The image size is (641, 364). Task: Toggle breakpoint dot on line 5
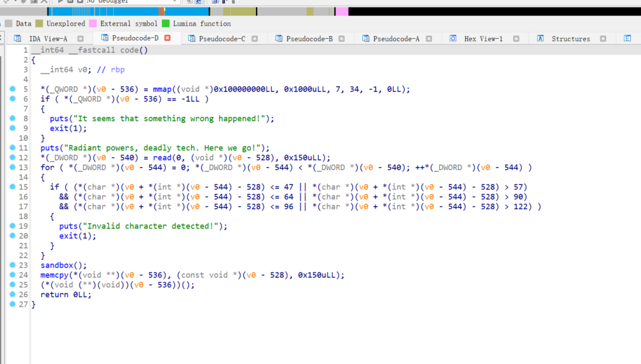(13, 89)
